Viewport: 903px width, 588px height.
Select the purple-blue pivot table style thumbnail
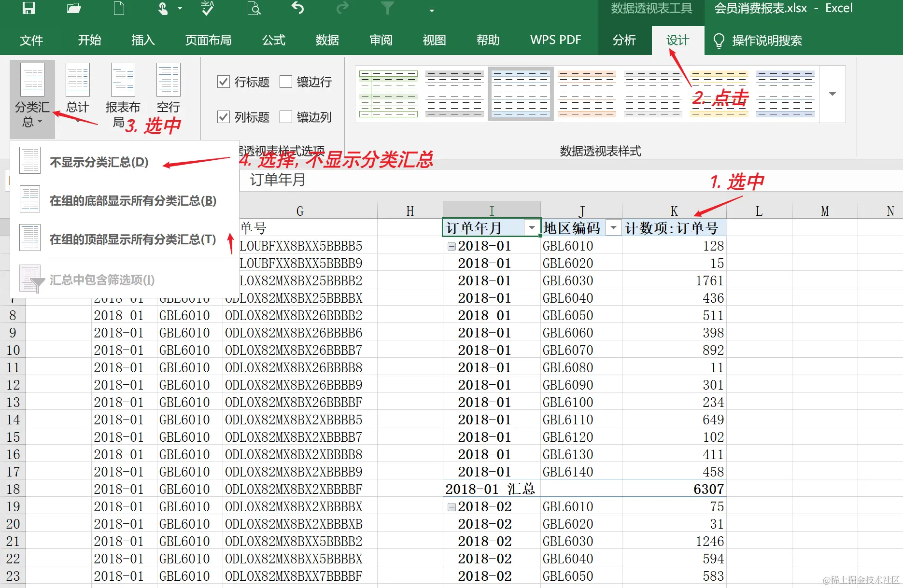coord(785,94)
